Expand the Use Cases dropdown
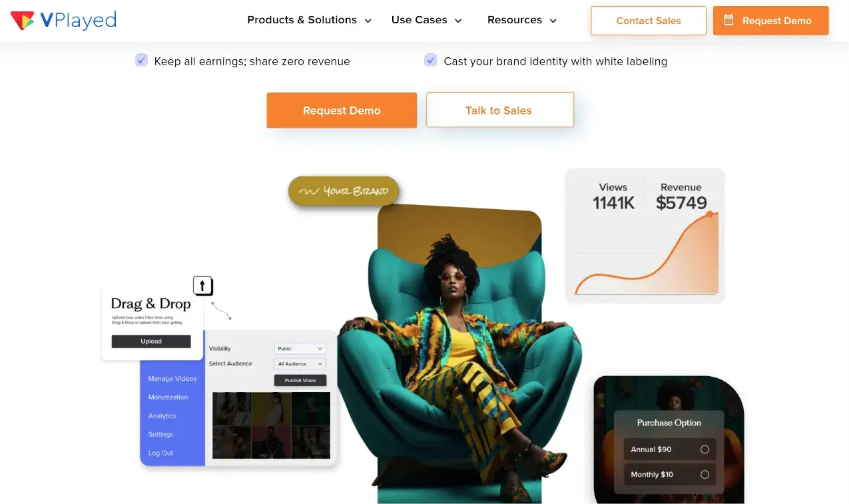This screenshot has width=849, height=504. [x=427, y=20]
